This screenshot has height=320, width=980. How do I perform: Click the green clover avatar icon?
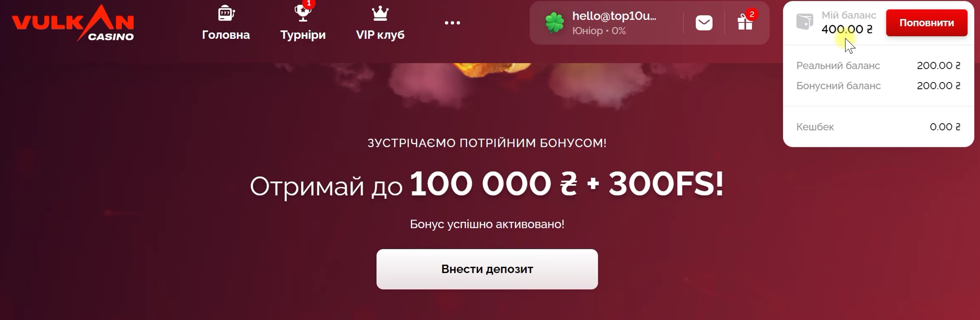pos(555,23)
